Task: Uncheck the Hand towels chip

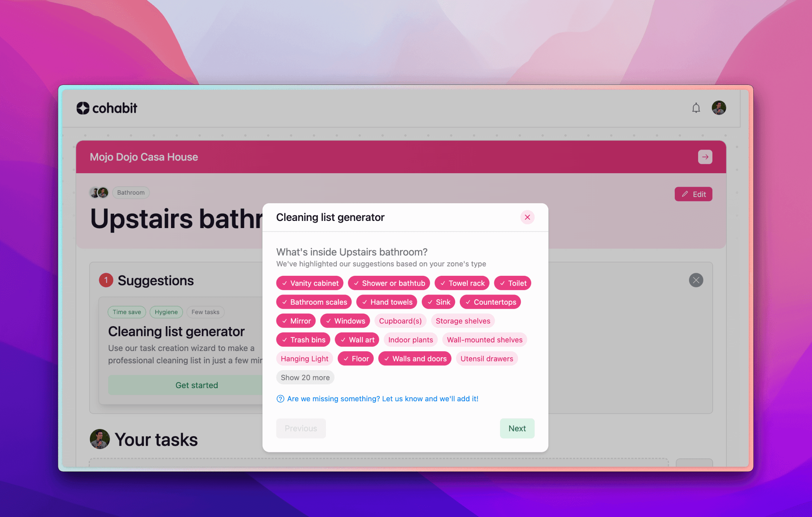Action: (386, 302)
